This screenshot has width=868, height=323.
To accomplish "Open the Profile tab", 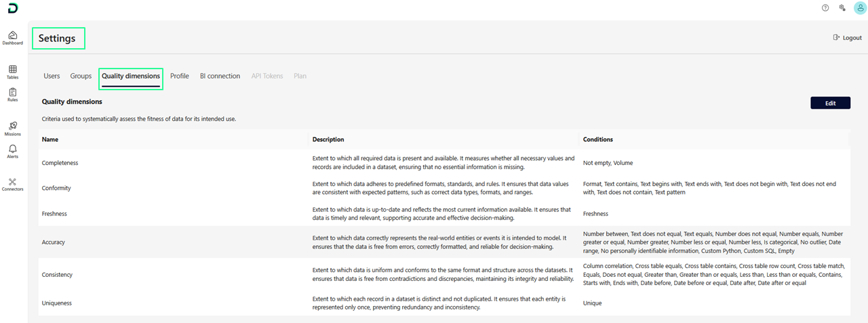I will click(x=180, y=76).
